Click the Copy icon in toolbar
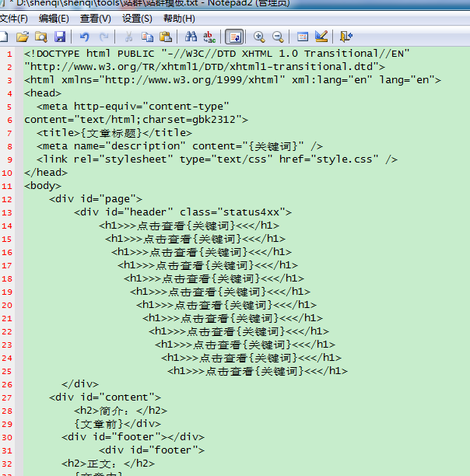This screenshot has width=470, height=476. point(147,37)
